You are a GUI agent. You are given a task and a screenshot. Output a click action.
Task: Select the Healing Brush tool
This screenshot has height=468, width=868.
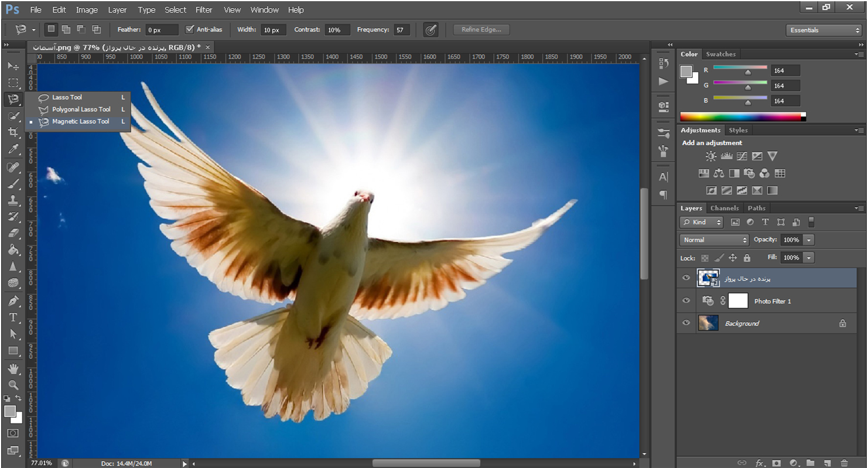(x=13, y=168)
